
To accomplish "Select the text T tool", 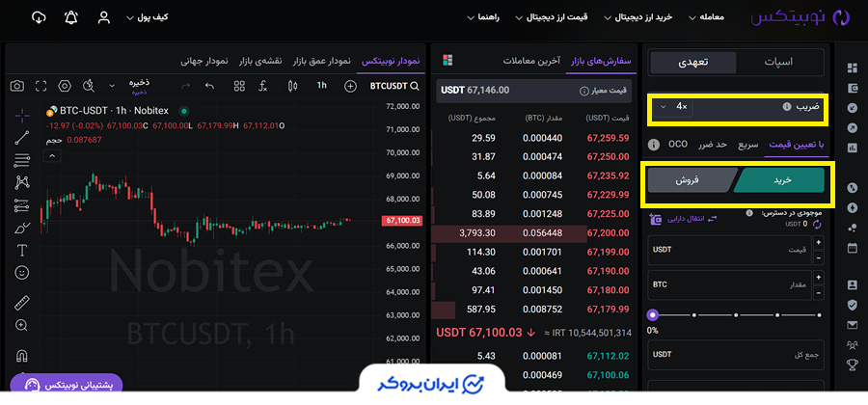I will pyautogui.click(x=22, y=251).
